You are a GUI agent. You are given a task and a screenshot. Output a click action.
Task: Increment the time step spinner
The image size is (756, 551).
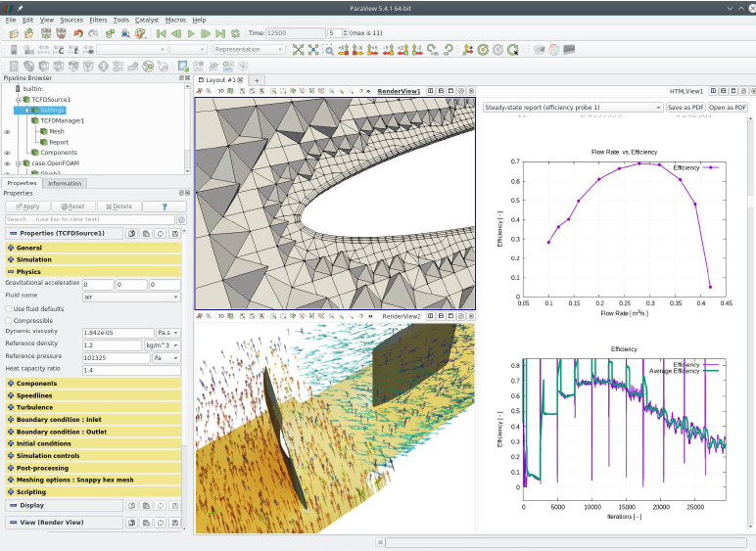345,30
